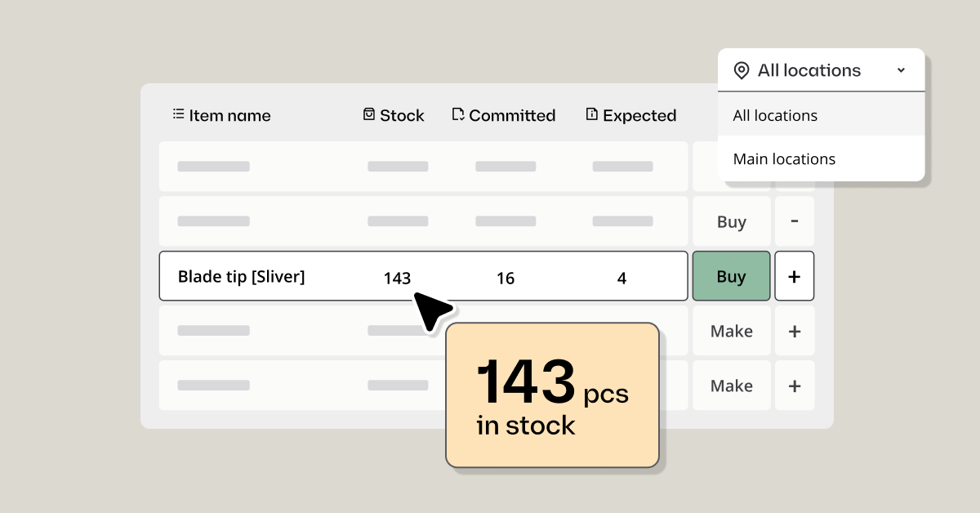
Task: Click the location pin icon
Action: 742,71
